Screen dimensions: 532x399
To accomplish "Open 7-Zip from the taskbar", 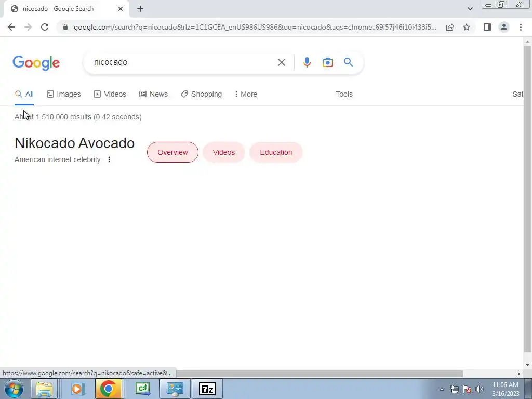I will pyautogui.click(x=207, y=389).
